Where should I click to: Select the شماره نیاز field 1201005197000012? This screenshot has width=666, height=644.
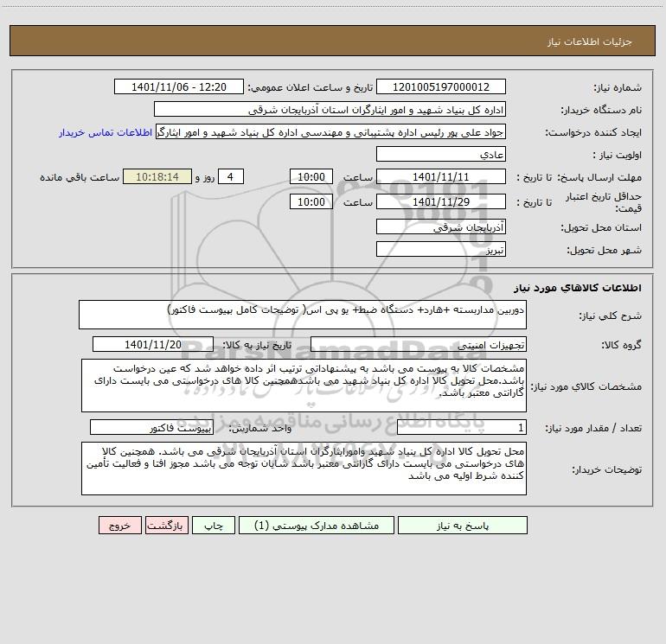point(441,87)
